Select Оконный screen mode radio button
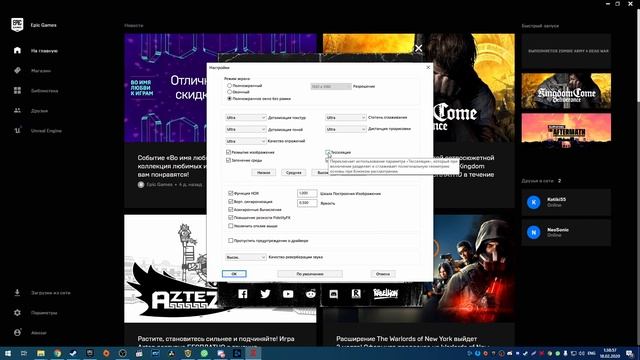This screenshot has height=360, width=640. pyautogui.click(x=229, y=92)
